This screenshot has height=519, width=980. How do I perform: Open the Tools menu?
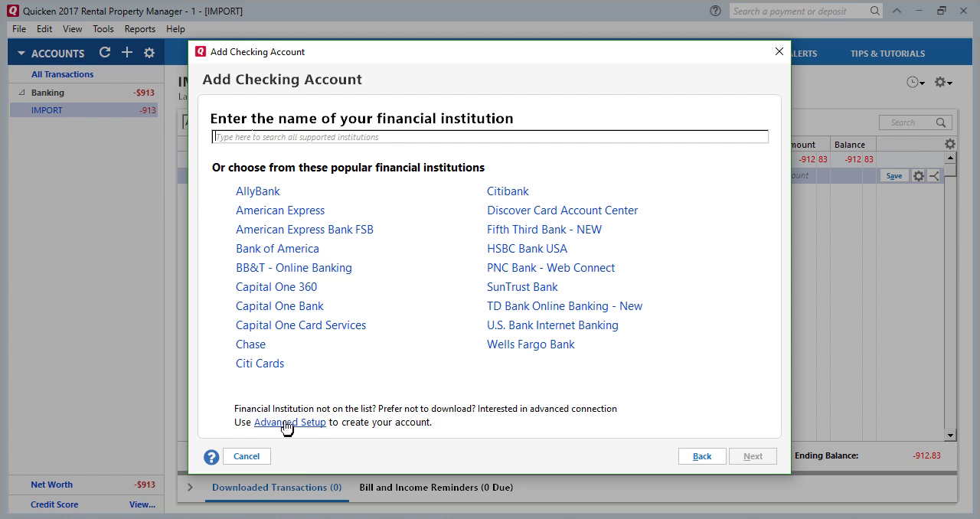(103, 29)
